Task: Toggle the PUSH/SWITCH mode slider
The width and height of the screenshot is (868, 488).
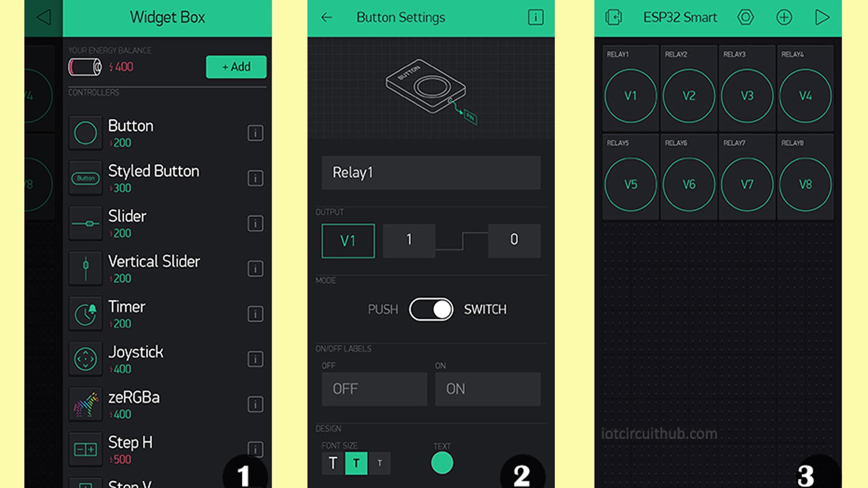Action: coord(432,309)
